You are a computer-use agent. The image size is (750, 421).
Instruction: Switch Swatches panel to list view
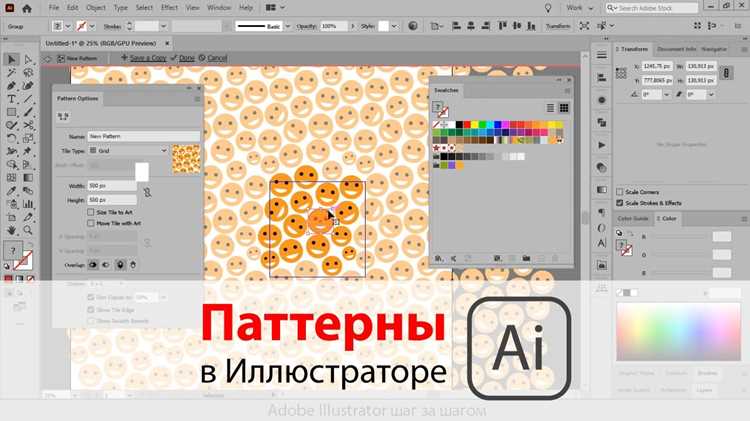point(551,108)
